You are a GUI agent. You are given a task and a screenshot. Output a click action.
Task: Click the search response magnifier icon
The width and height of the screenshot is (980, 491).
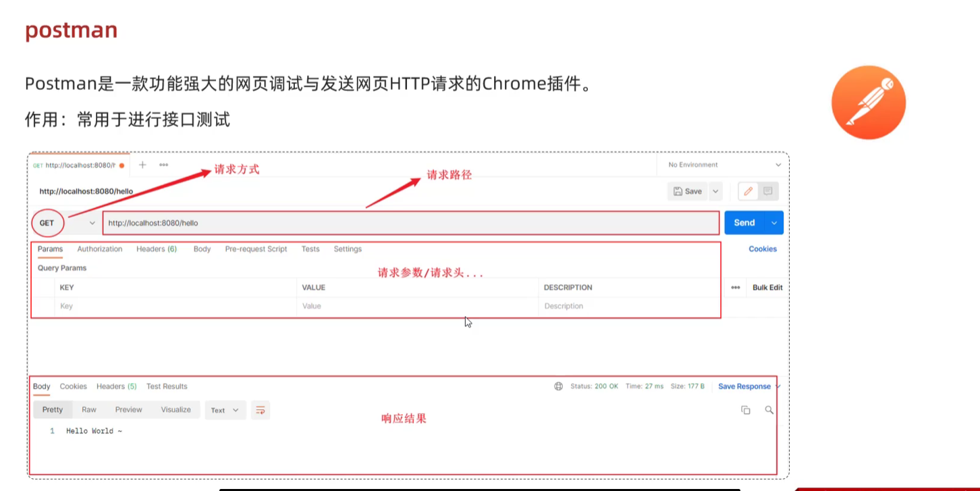769,410
